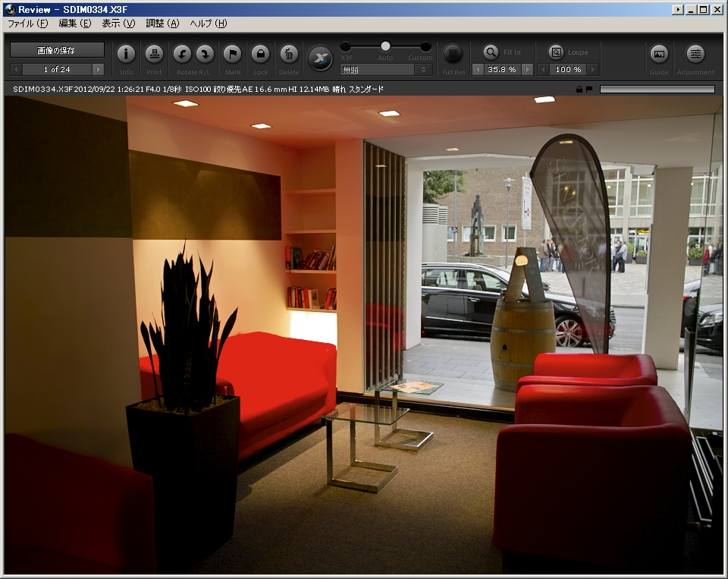The width and height of the screenshot is (728, 579).
Task: Increase Loupe percentage with right arrow
Action: coord(595,69)
